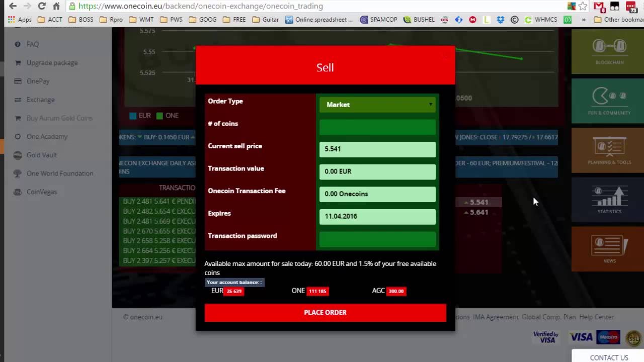Click the EUR balance 26 639 badge
This screenshot has width=644, height=362.
pyautogui.click(x=234, y=291)
